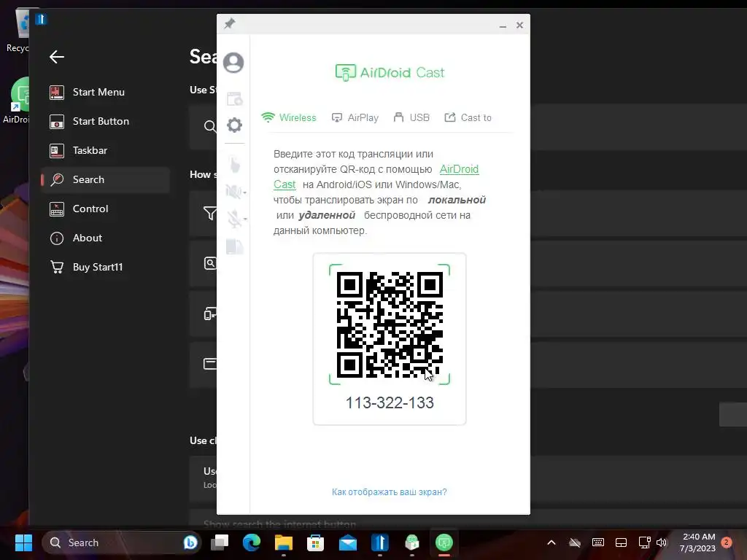The width and height of the screenshot is (747, 560).
Task: Open the notification count badge
Action: pos(727,542)
